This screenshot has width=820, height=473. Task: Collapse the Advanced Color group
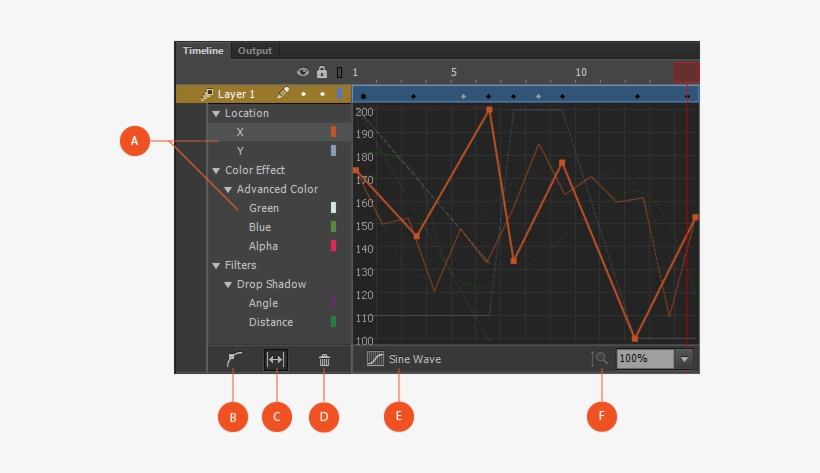228,189
